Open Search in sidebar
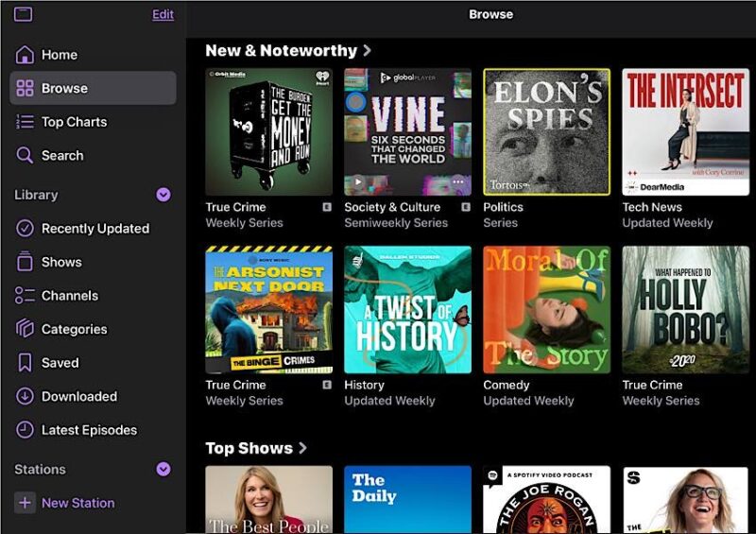 [x=93, y=155]
